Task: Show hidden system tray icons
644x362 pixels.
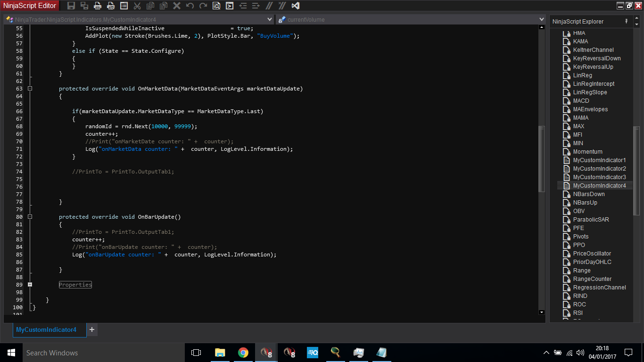Action: [546, 353]
